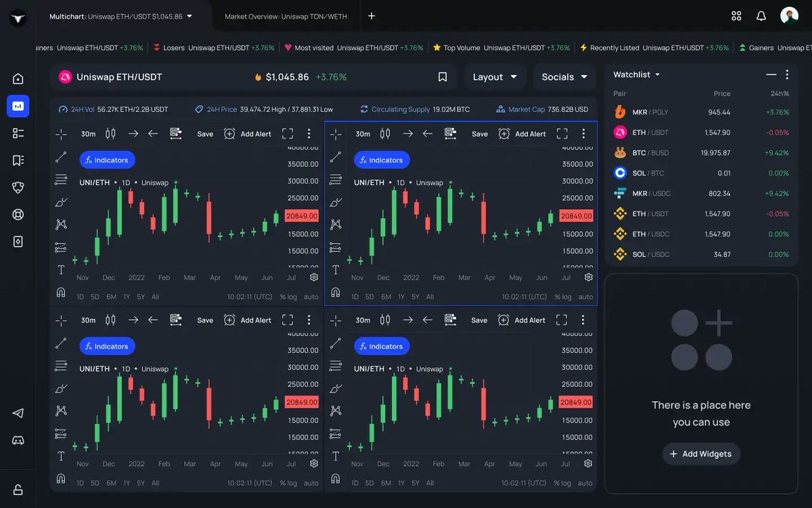Click 10:02:11 (UTC) time in top-left chart
Screen dimensions: 812x508
[250, 297]
